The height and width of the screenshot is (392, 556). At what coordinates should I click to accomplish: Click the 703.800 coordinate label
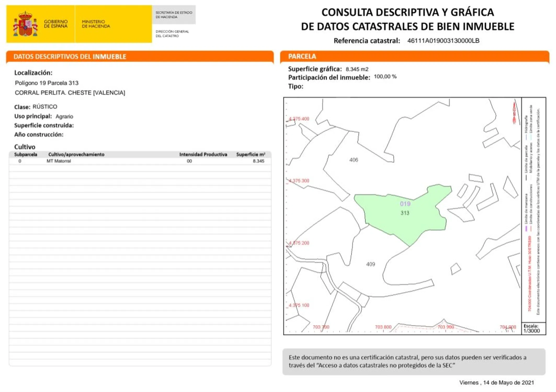[383, 327]
